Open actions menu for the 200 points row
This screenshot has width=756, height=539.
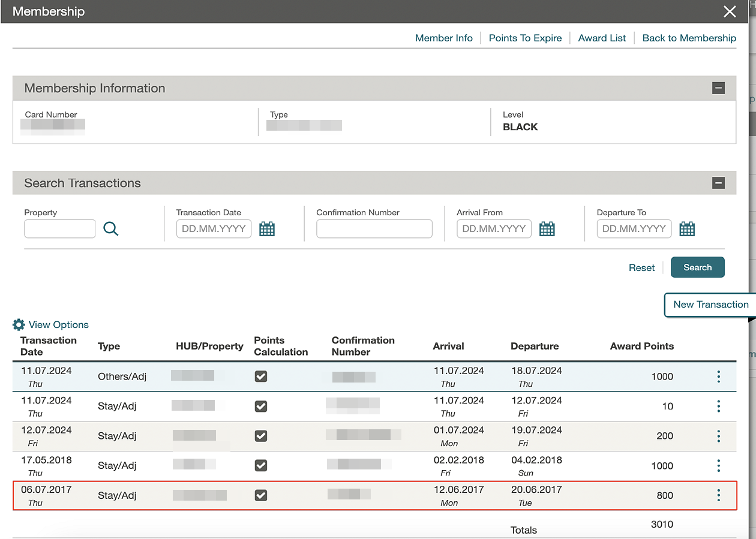(x=718, y=436)
